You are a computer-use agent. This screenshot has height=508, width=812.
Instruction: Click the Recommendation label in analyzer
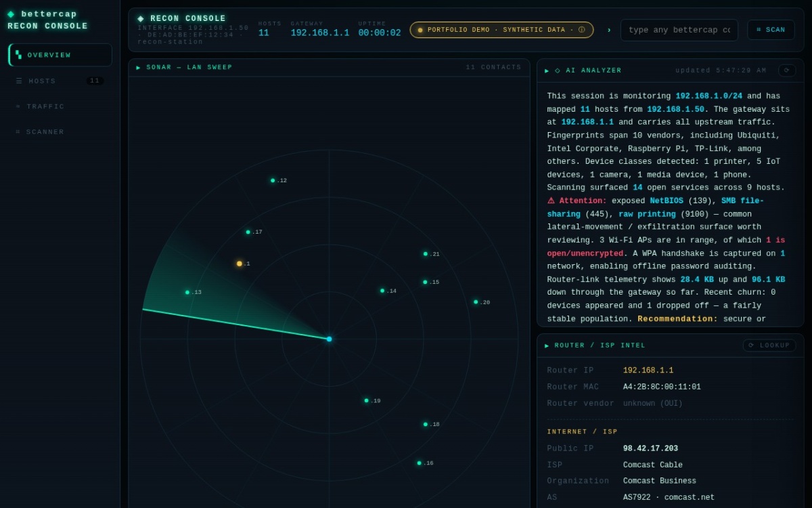click(x=677, y=319)
